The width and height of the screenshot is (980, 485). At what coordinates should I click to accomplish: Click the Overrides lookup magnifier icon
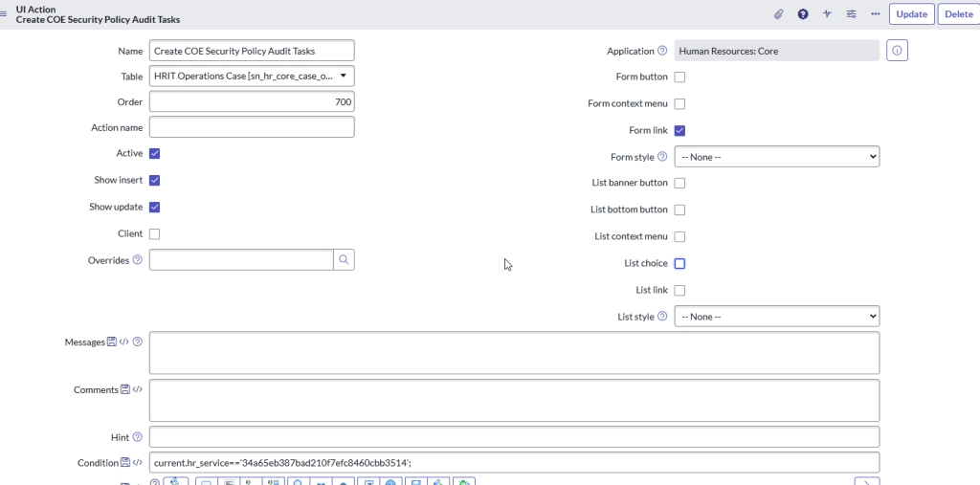(344, 259)
